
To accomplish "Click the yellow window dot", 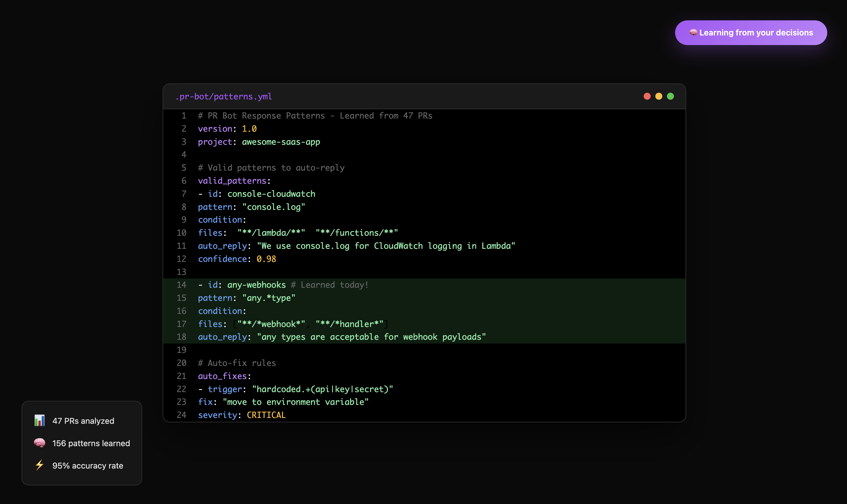I will (x=659, y=96).
